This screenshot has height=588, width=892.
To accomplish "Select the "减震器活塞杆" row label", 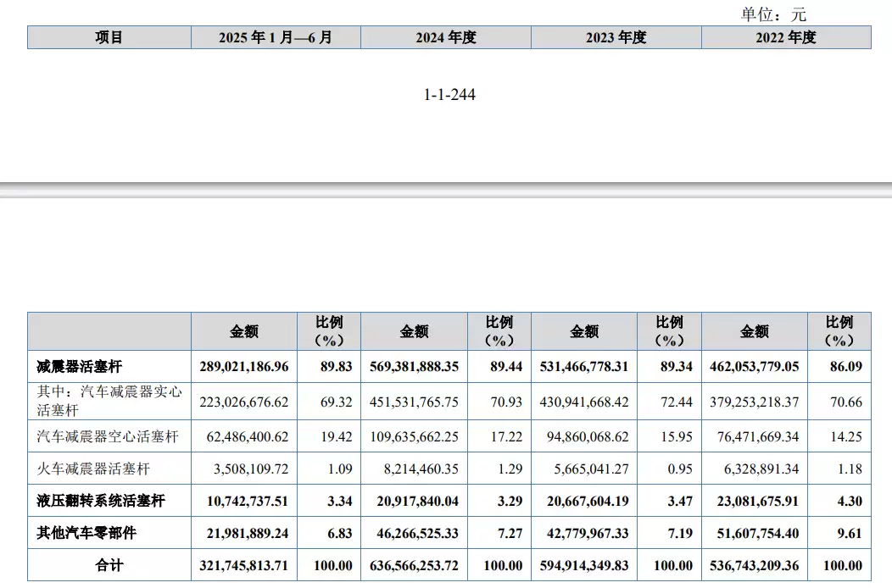I will [x=79, y=367].
